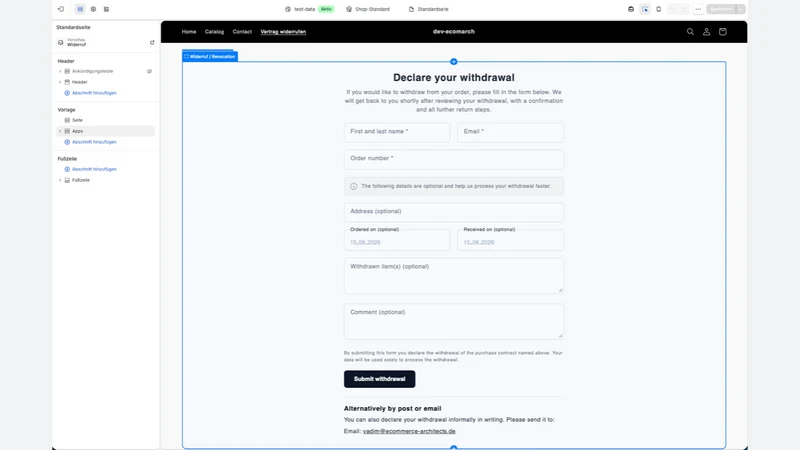Screen dimensions: 800x450
Task: Click the Fußzeile section icon
Action: 67,180
